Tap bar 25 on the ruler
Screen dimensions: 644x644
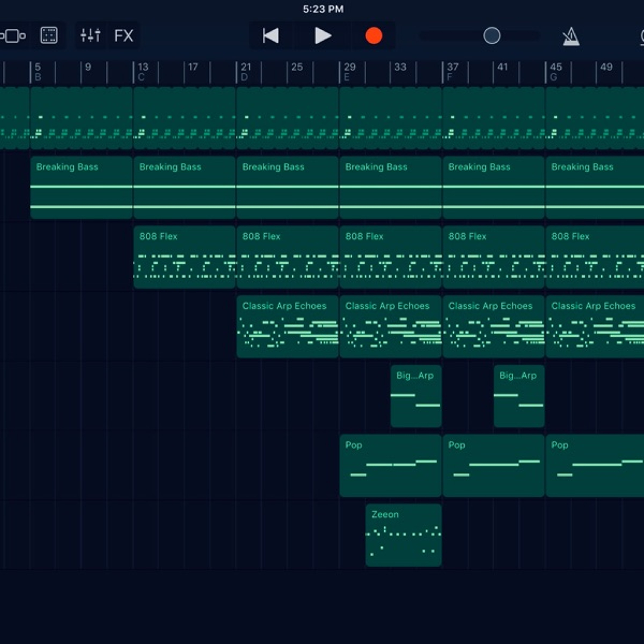point(297,67)
